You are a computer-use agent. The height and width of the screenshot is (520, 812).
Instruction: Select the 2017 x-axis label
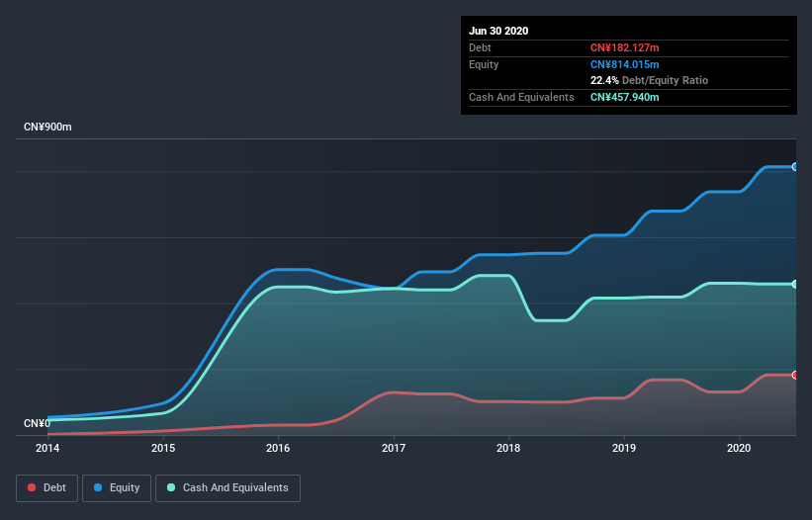point(394,448)
